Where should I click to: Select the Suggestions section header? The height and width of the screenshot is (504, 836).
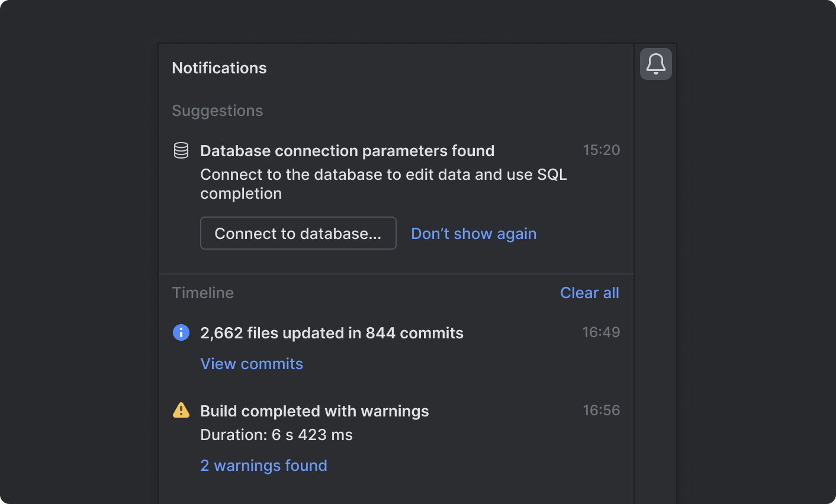click(217, 111)
